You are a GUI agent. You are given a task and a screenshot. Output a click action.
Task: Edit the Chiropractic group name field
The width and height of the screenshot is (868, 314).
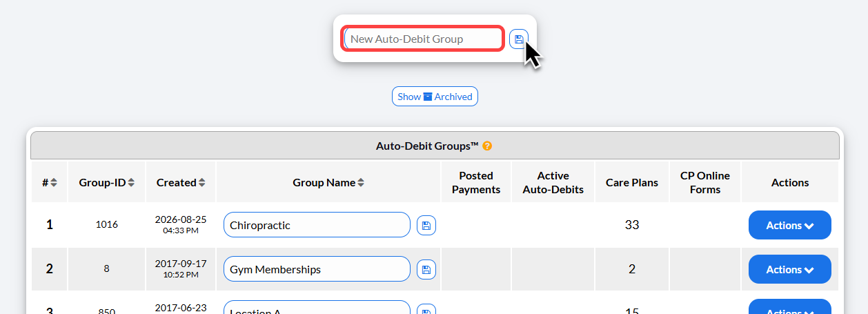[317, 225]
